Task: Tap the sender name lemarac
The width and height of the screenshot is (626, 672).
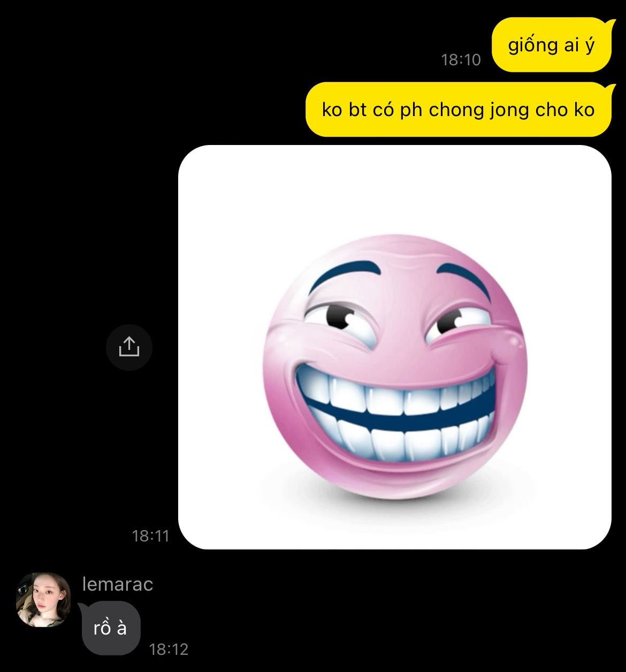Action: 118,584
